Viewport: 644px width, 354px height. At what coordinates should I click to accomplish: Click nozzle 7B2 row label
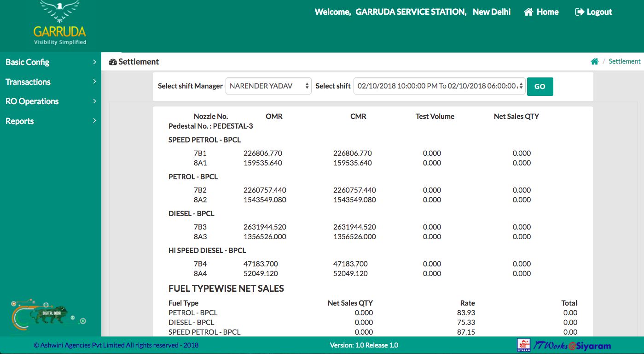pyautogui.click(x=200, y=190)
